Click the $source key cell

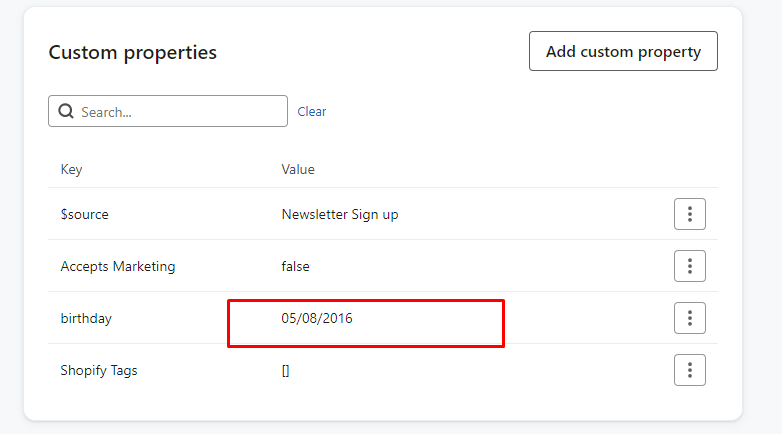coord(85,214)
